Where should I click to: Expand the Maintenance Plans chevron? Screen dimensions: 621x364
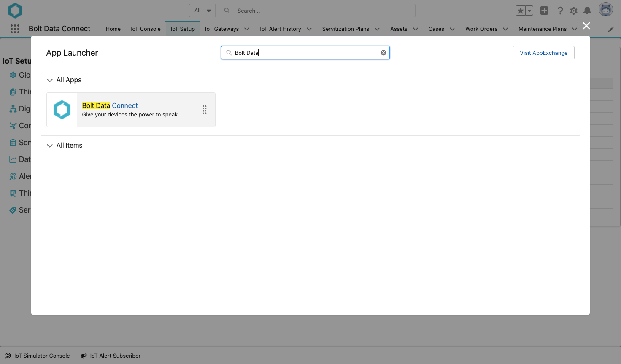(575, 29)
